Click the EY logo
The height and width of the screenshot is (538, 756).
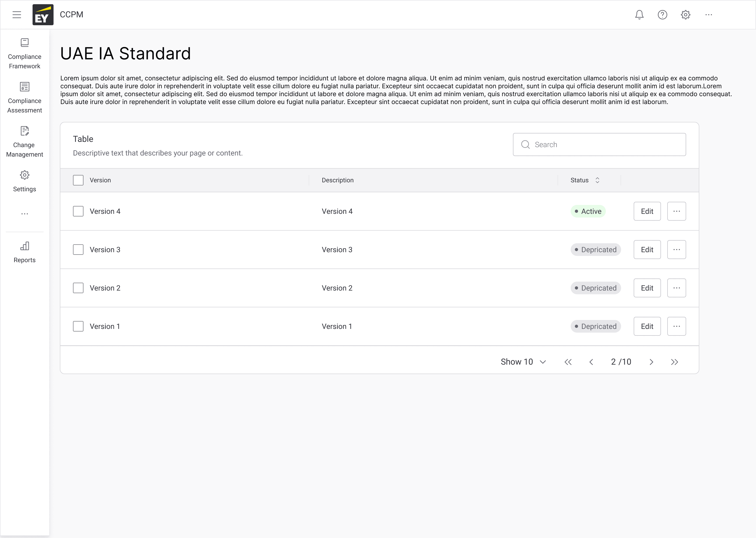pyautogui.click(x=43, y=14)
